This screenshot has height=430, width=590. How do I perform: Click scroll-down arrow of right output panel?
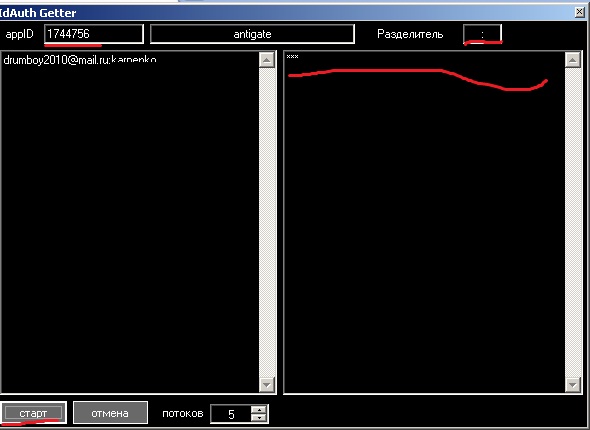573,384
